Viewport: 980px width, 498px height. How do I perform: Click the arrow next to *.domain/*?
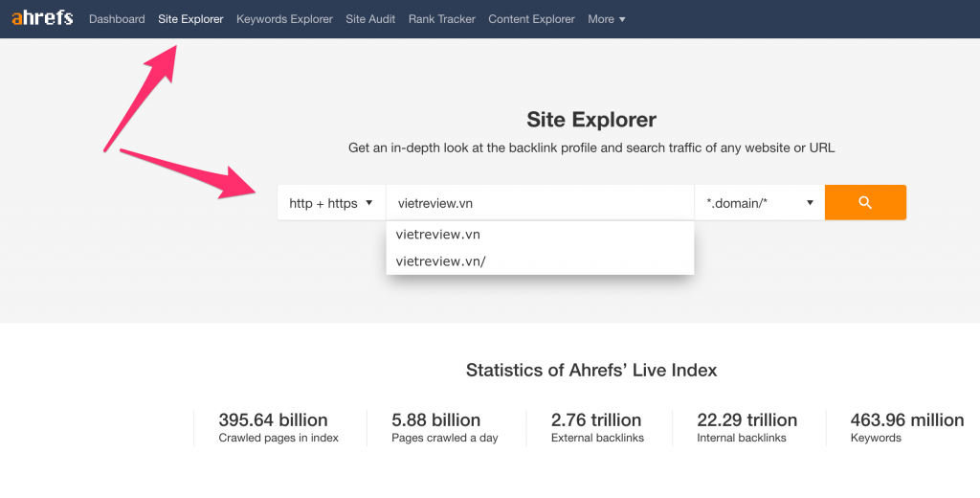(x=810, y=203)
